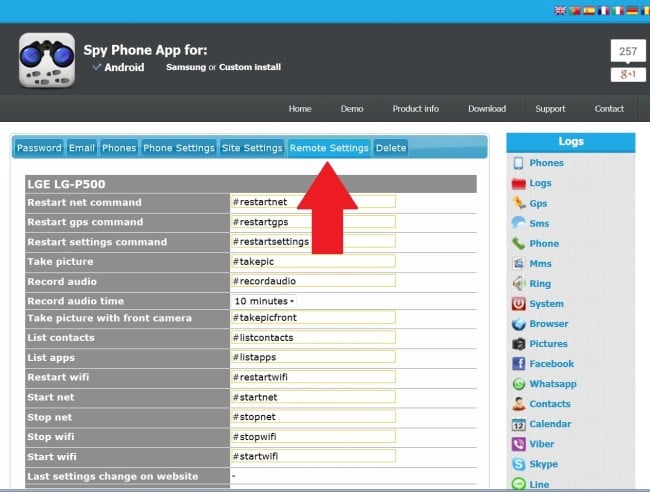The image size is (650, 492).
Task: Click the #takepicfront input field
Action: click(313, 317)
